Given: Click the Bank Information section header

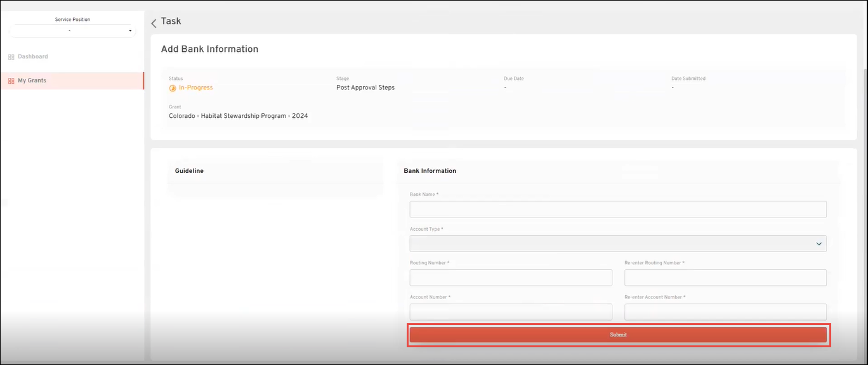Looking at the screenshot, I should [x=430, y=171].
